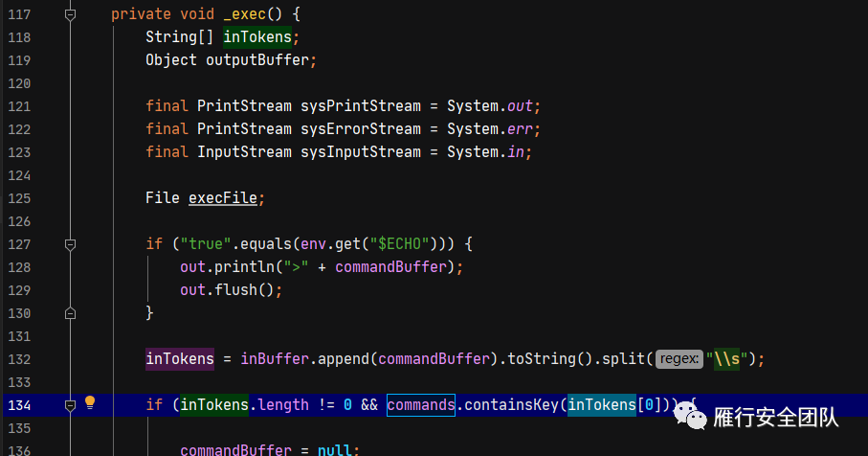This screenshot has height=456, width=868.
Task: Click commandBuffer on line 128
Action: pos(390,267)
